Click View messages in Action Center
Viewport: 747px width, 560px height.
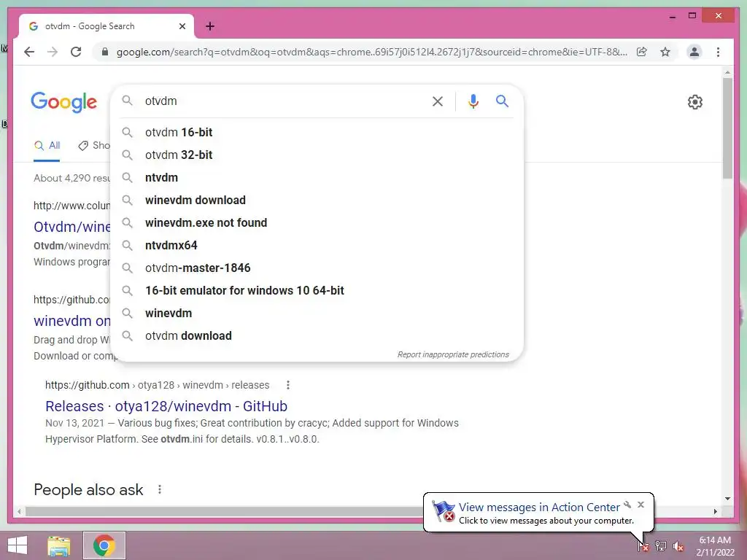tap(539, 507)
